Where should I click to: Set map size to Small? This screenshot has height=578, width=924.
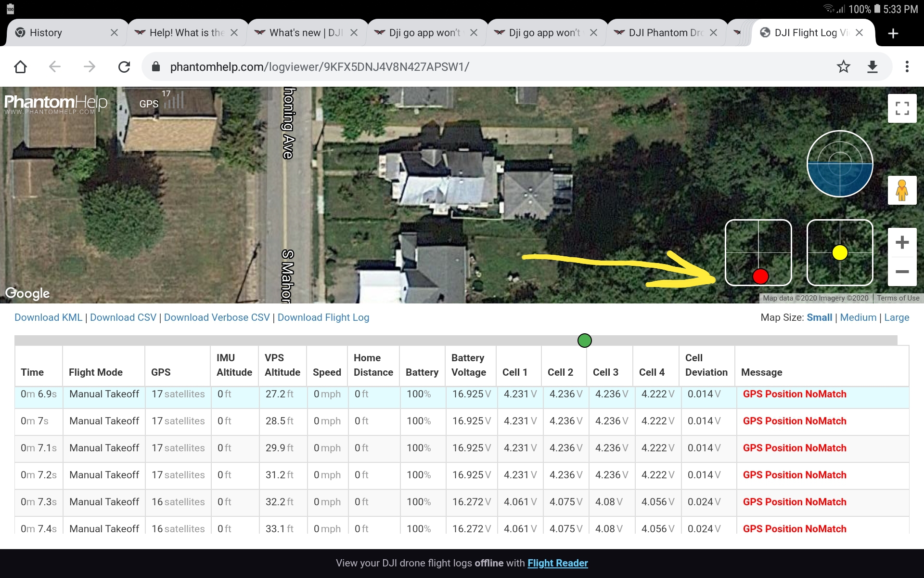[x=819, y=317]
